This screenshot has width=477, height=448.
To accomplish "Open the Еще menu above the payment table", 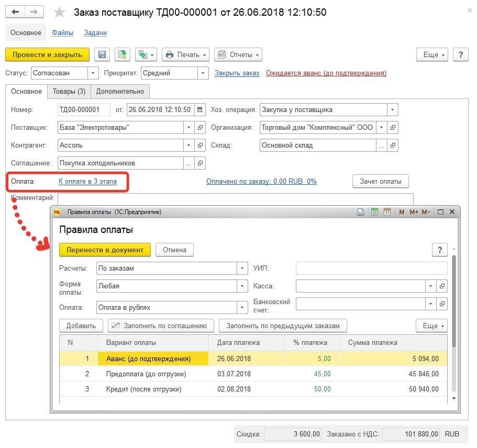I will click(431, 326).
